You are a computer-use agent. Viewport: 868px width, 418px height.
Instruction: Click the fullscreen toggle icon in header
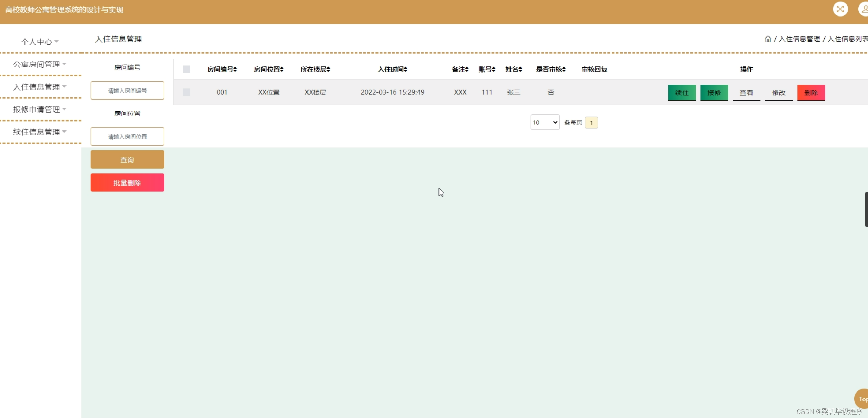pyautogui.click(x=840, y=9)
